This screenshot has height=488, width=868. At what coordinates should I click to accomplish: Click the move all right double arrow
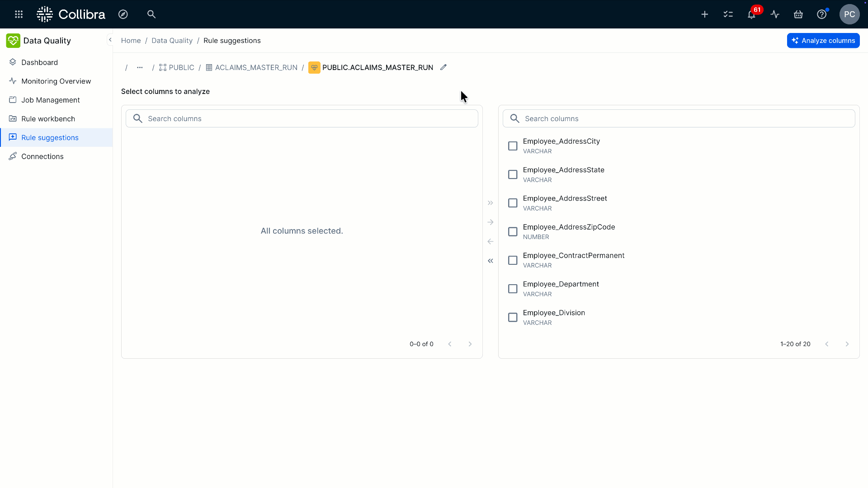(491, 203)
